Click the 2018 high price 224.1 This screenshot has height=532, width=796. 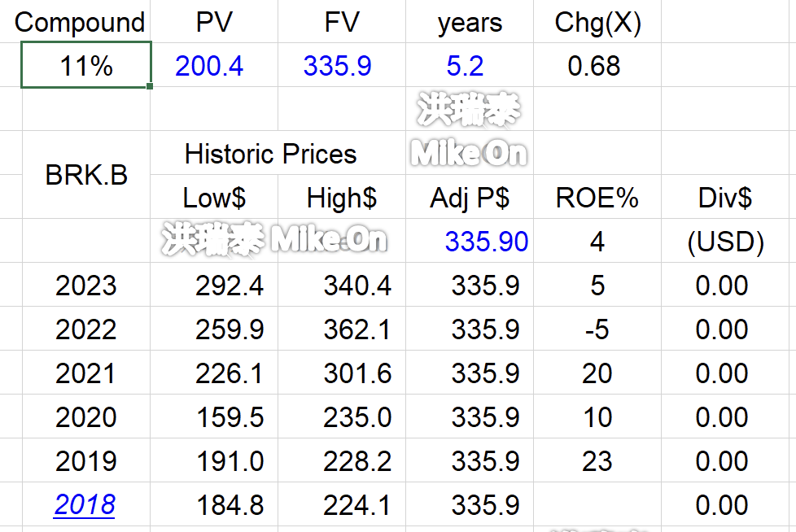[x=357, y=505]
